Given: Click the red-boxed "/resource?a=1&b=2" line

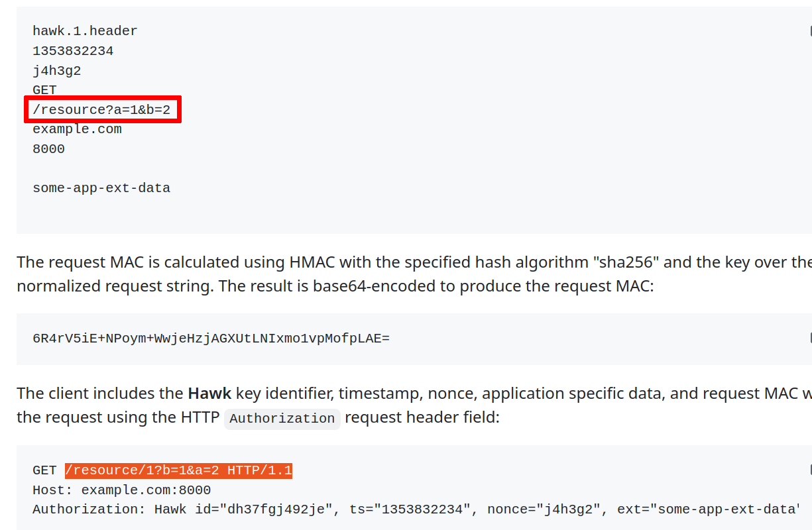Looking at the screenshot, I should (x=101, y=110).
